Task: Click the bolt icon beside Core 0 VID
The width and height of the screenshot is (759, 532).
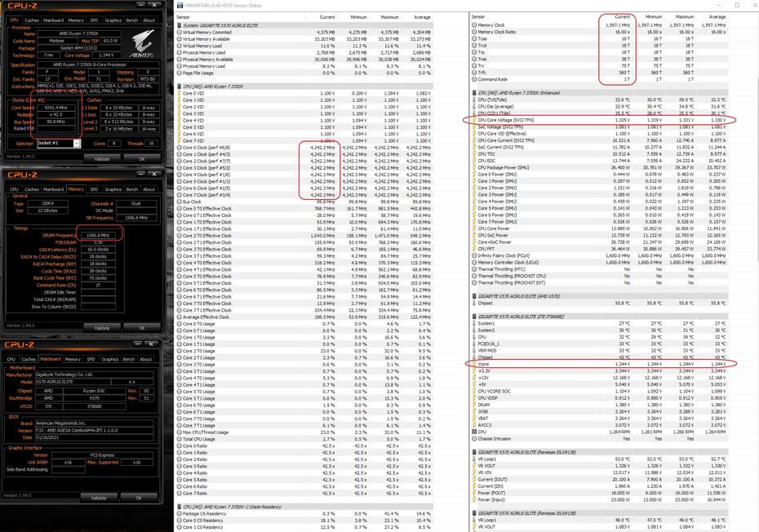Action: 179,94
